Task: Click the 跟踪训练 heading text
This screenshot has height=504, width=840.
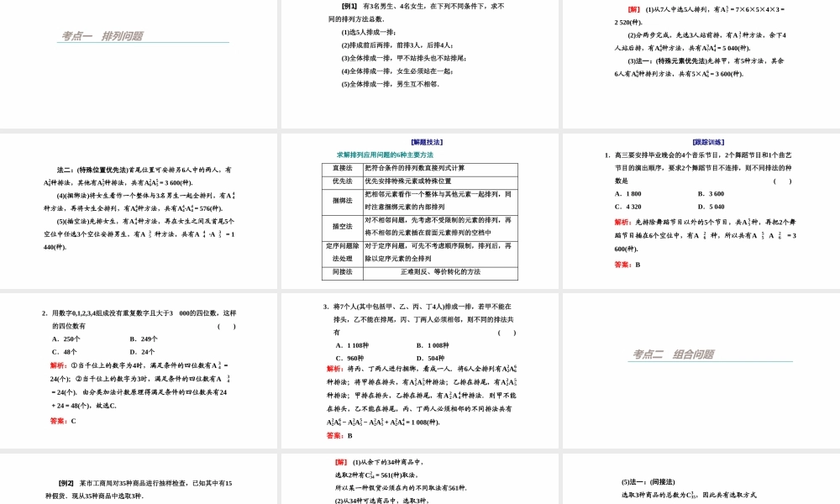Action: (708, 142)
